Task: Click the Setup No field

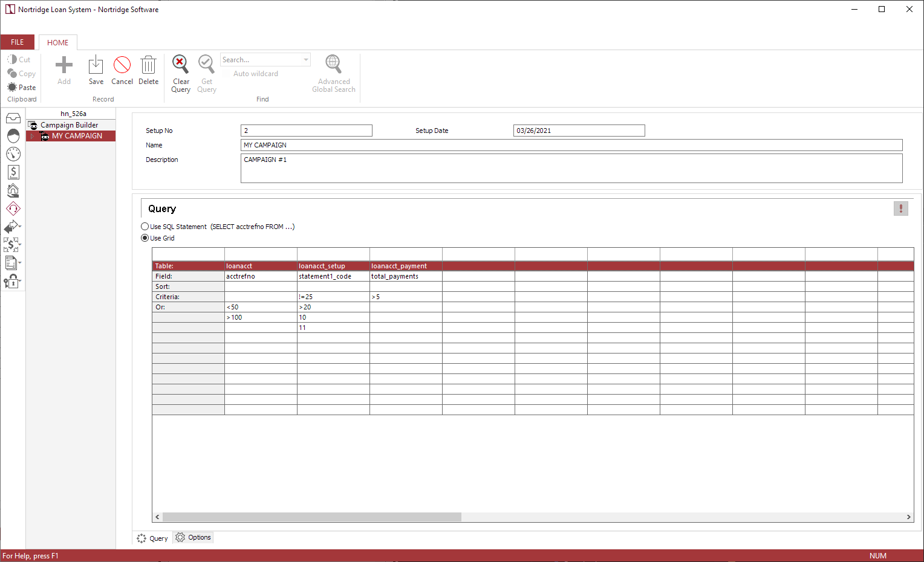Action: pos(307,131)
